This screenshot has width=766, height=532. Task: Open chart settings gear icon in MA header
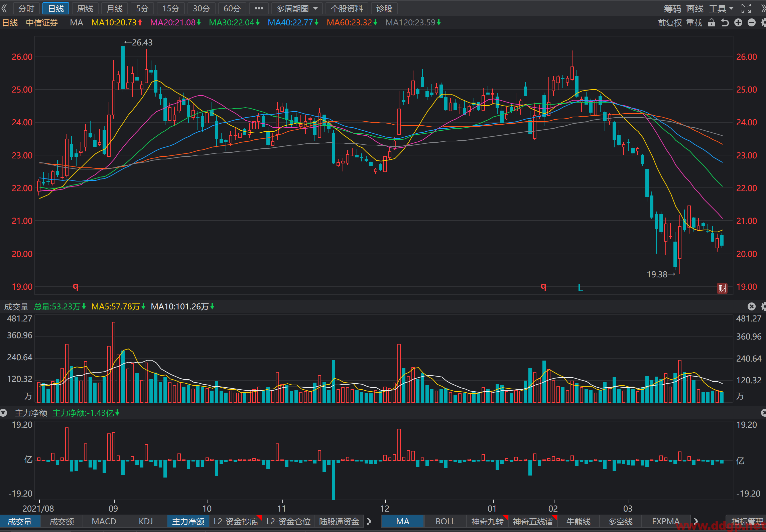point(763,22)
